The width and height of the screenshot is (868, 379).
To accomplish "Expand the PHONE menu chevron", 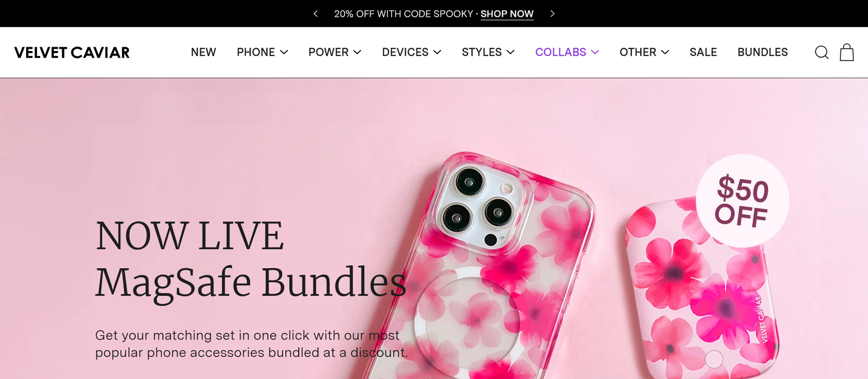I will pos(284,52).
